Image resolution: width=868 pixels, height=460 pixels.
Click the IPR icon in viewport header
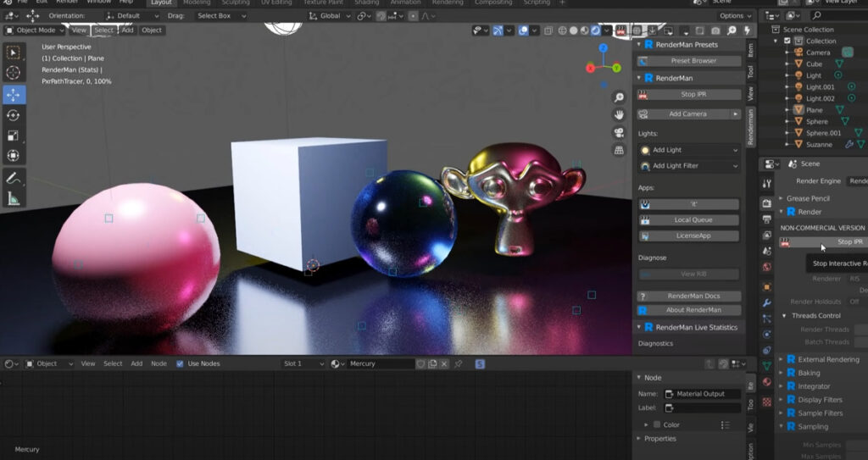click(620, 30)
